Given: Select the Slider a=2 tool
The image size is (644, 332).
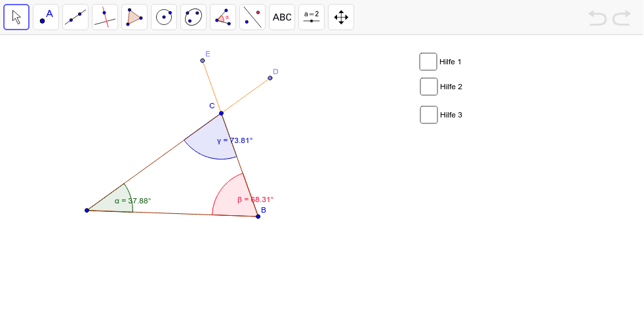Looking at the screenshot, I should [x=312, y=17].
